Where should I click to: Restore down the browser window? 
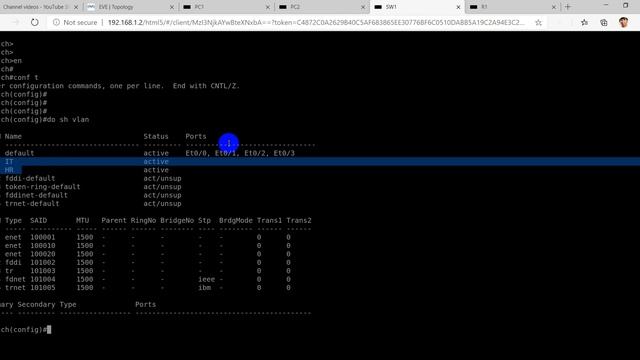click(x=626, y=5)
